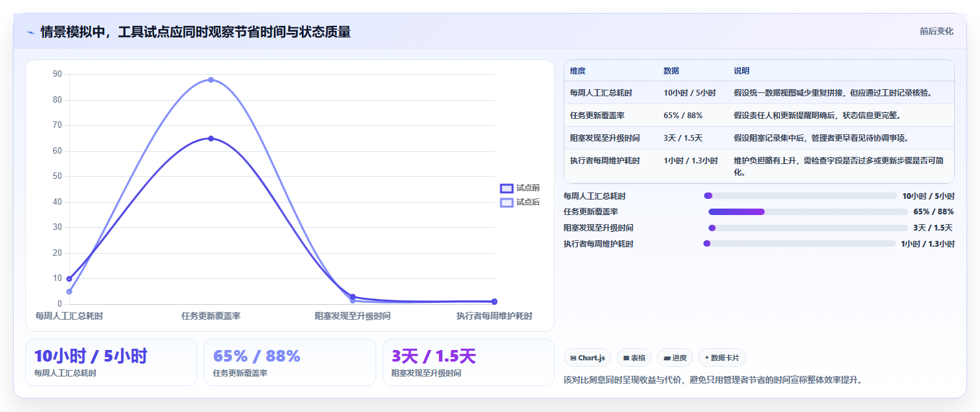Click the 进度 tag chip

674,358
